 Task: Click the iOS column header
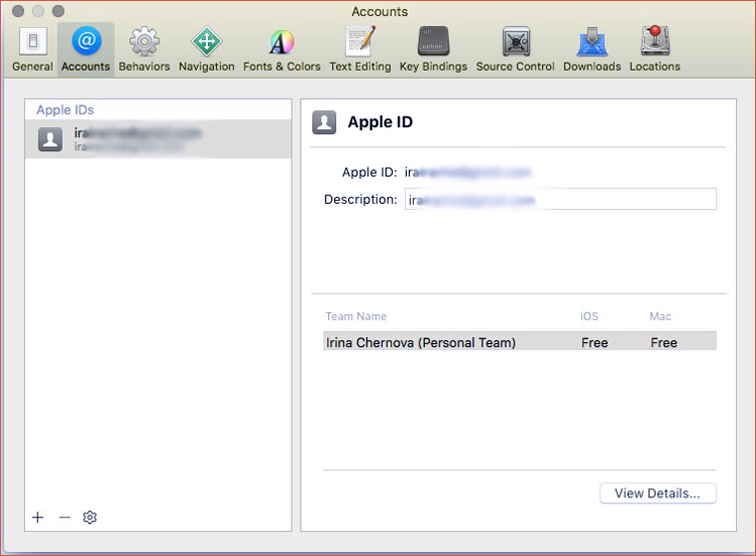point(589,316)
